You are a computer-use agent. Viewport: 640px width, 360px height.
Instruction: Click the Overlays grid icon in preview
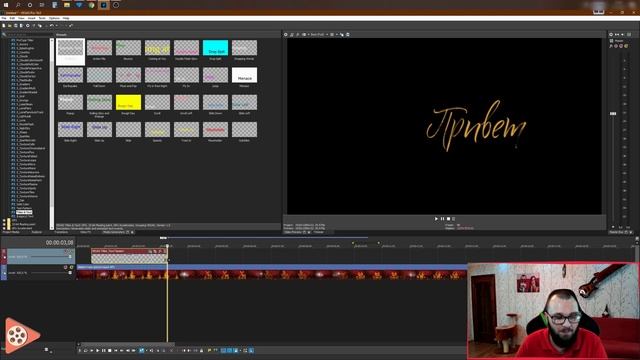point(332,35)
